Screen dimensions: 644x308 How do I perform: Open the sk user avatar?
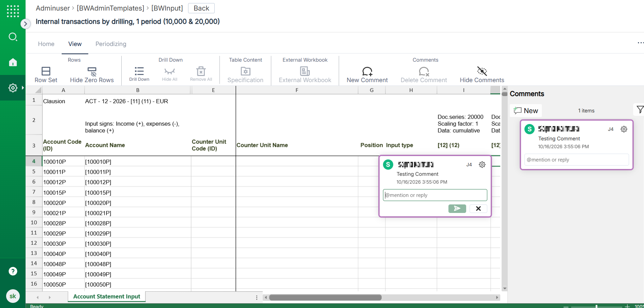pyautogui.click(x=13, y=296)
